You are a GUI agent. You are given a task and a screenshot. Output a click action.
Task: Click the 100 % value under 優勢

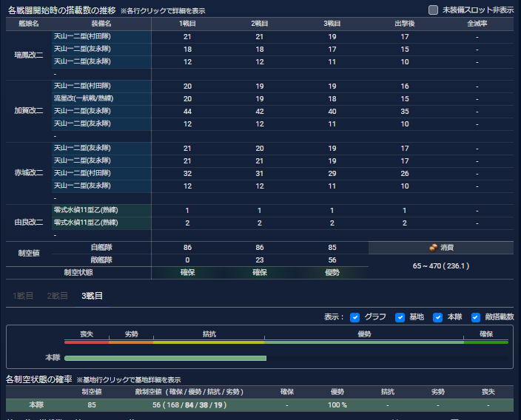tap(337, 405)
